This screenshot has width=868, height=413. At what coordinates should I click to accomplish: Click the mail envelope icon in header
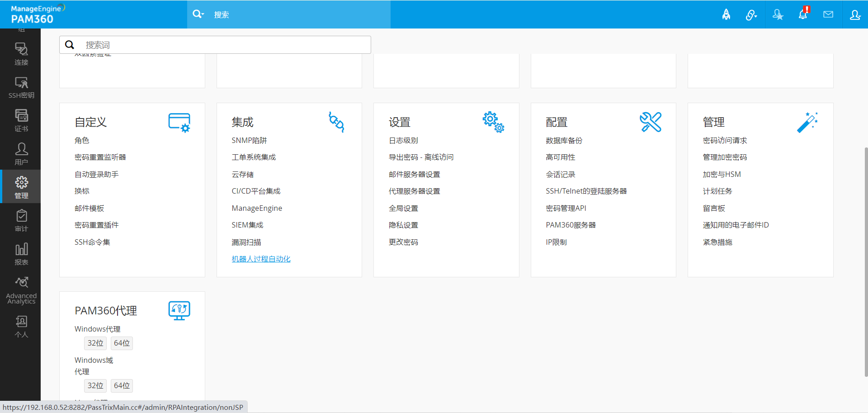(x=828, y=14)
